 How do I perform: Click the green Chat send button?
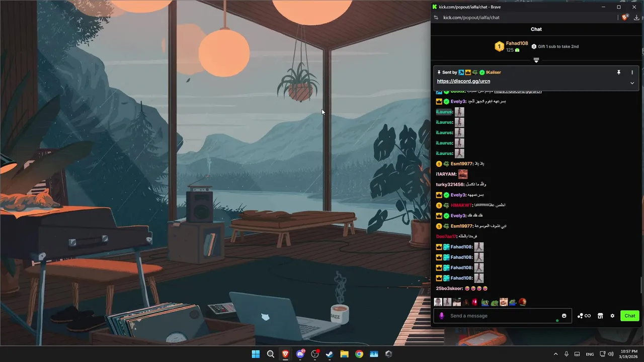(630, 316)
